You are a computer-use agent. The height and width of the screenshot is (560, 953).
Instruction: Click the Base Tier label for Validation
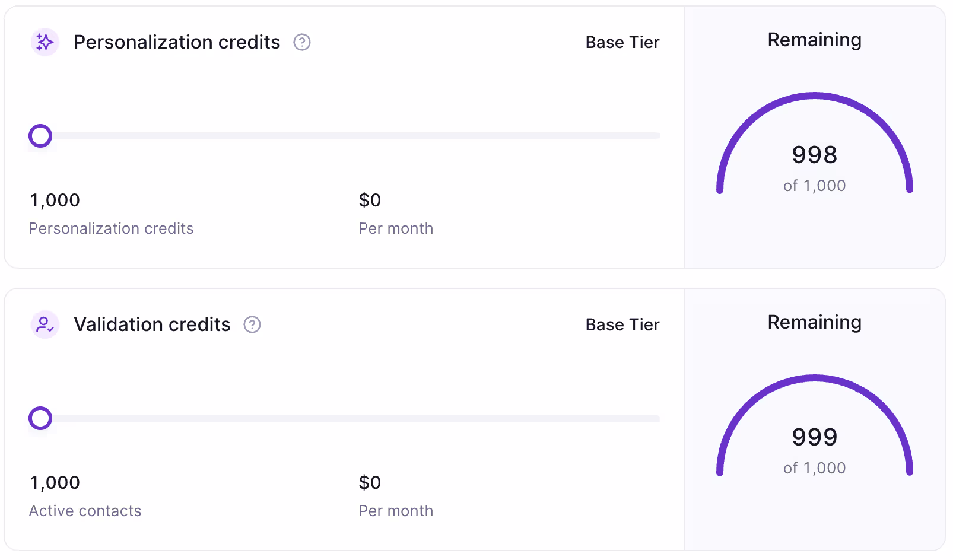click(622, 324)
